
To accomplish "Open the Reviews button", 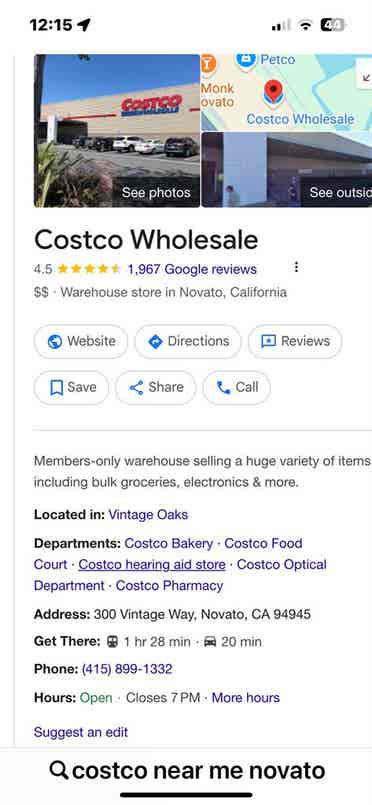I will 295,341.
